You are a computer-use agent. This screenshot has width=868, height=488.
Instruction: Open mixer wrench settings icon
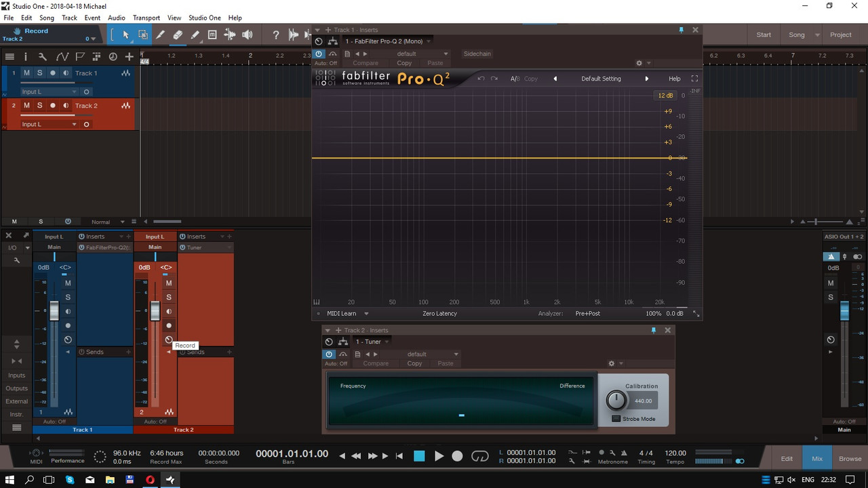pyautogui.click(x=17, y=260)
